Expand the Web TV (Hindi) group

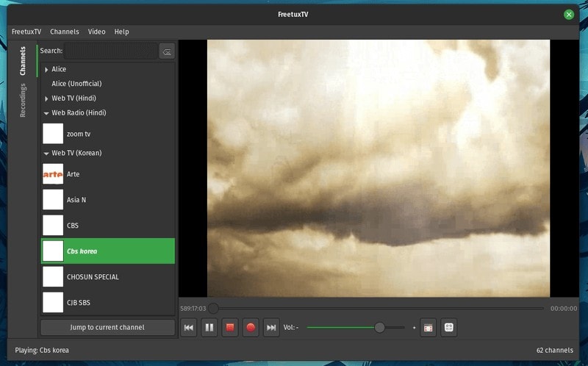pyautogui.click(x=46, y=98)
